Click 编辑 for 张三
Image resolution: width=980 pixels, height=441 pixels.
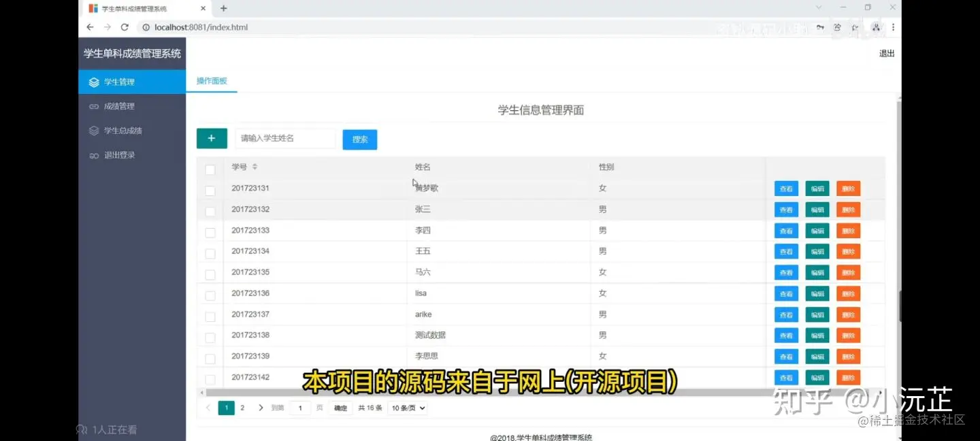coord(817,210)
